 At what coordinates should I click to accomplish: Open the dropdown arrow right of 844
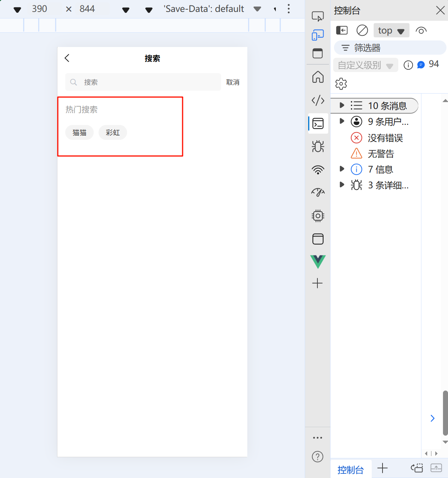point(126,10)
